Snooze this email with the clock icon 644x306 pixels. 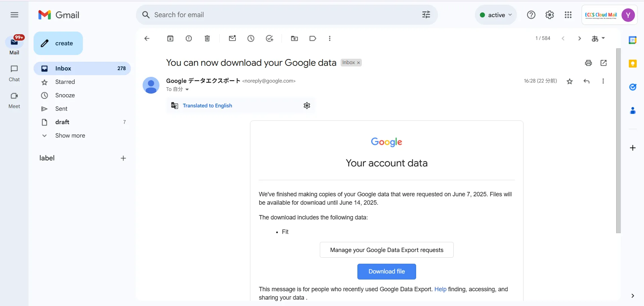click(x=251, y=39)
